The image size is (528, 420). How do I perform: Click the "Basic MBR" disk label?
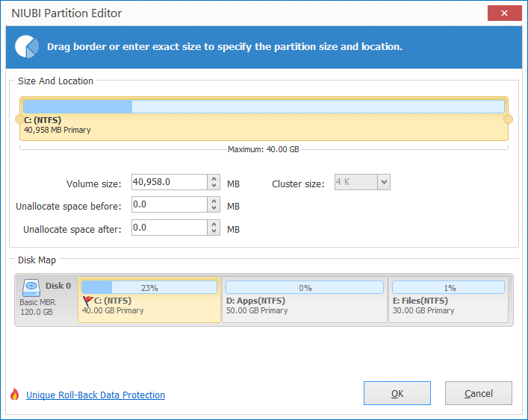click(x=37, y=302)
